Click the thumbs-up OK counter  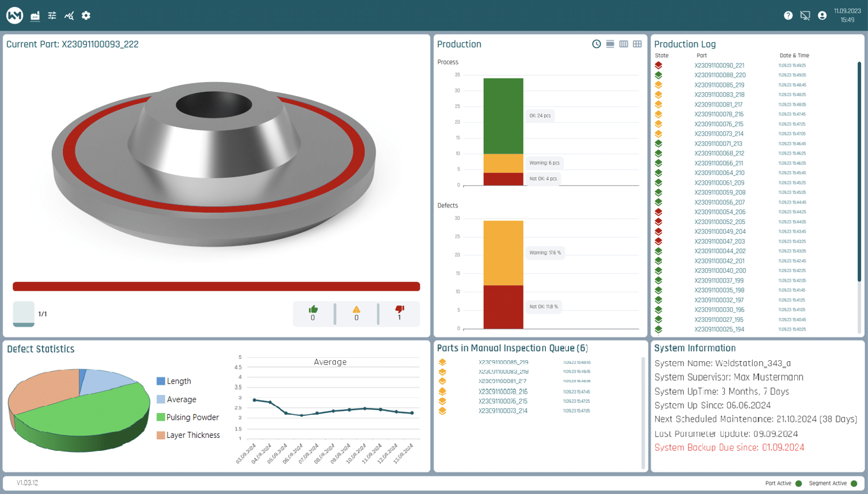[313, 313]
